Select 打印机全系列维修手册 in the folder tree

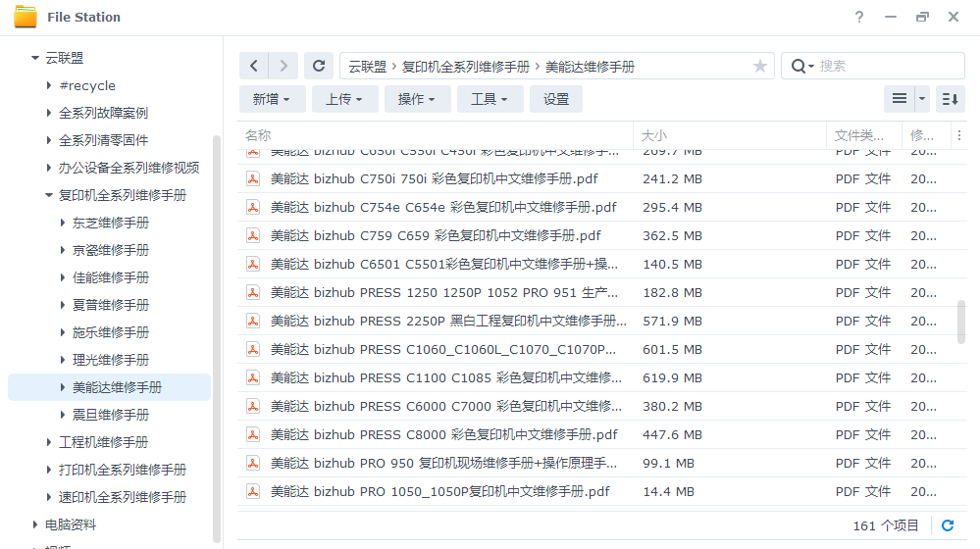(123, 470)
